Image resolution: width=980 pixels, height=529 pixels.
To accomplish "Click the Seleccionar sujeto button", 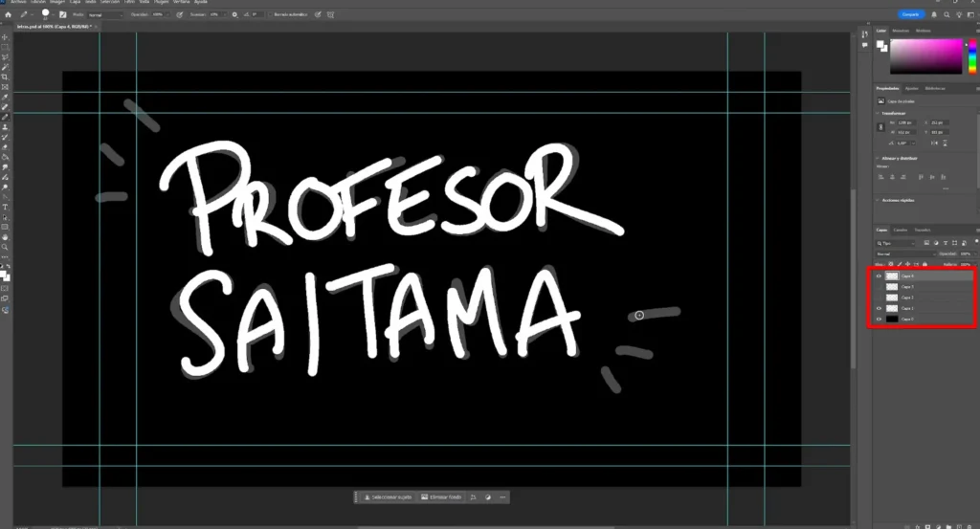I will tap(388, 497).
